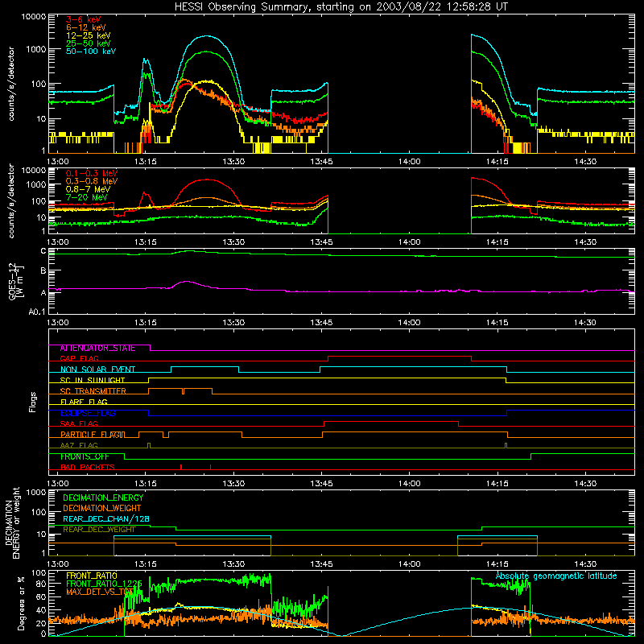Click the '13:30' tick under the MeV panel
This screenshot has height=644, width=644.
tap(233, 242)
